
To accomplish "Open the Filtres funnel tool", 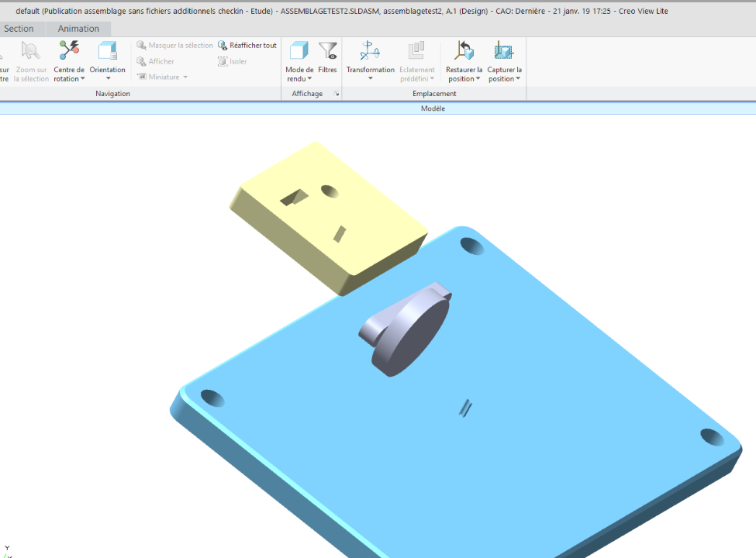I will (328, 50).
